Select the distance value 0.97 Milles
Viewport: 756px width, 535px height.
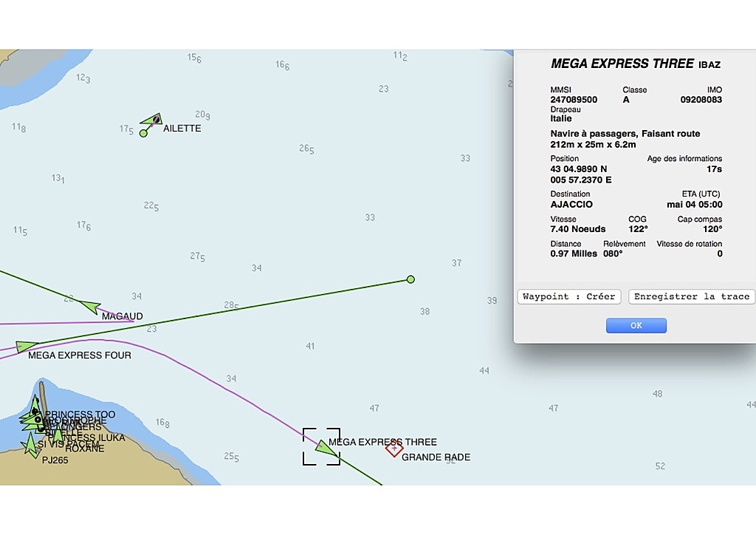point(574,253)
